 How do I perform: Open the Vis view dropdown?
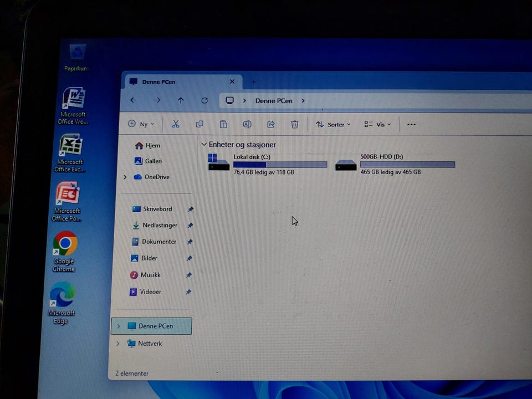point(377,125)
